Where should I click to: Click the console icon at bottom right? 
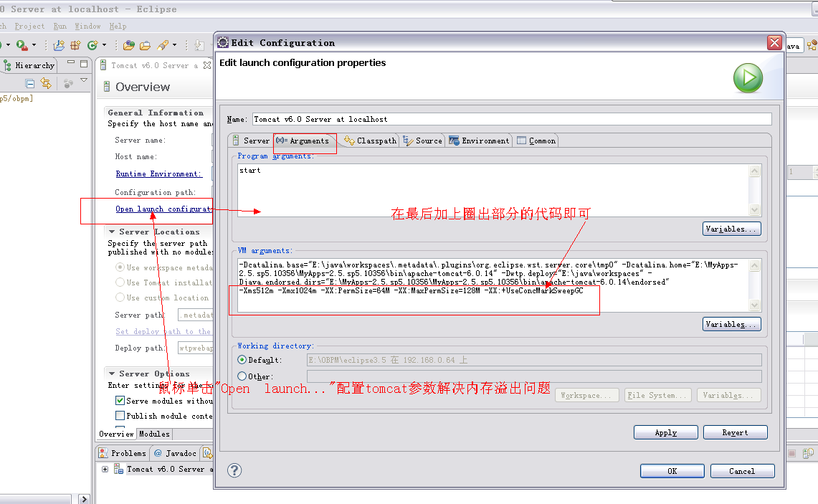pyautogui.click(x=808, y=453)
